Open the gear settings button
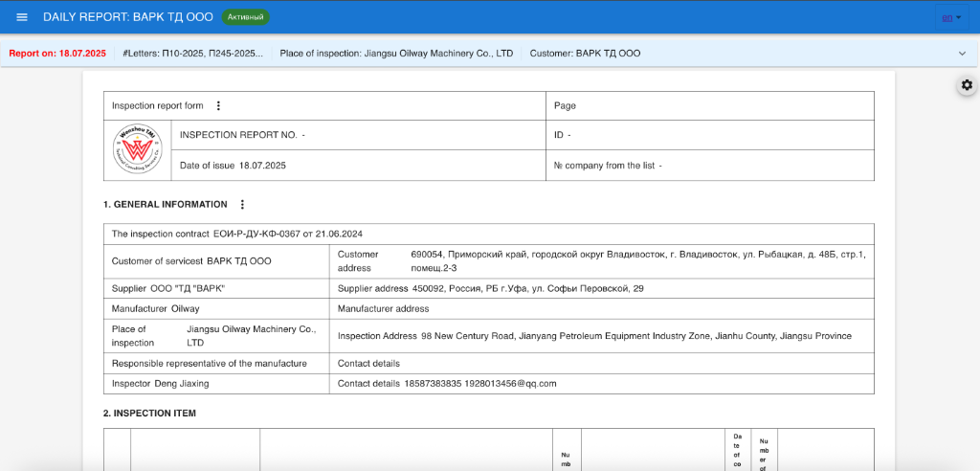This screenshot has height=471, width=980. point(967,85)
